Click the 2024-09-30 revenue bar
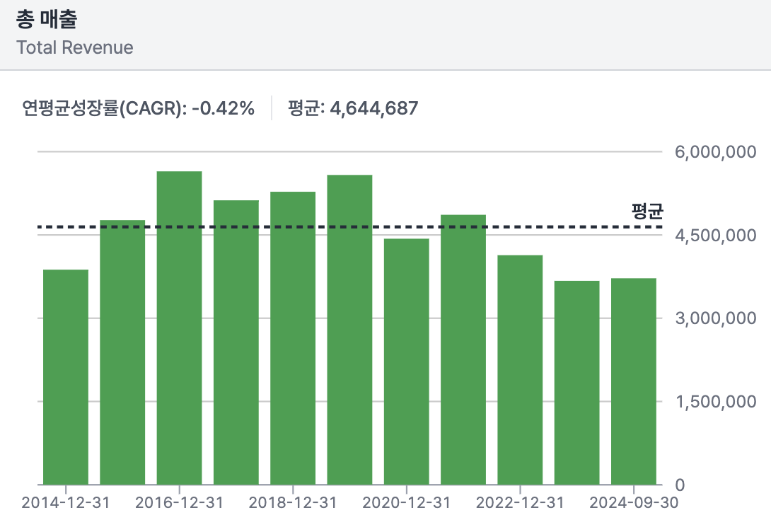The image size is (771, 532). [634, 381]
